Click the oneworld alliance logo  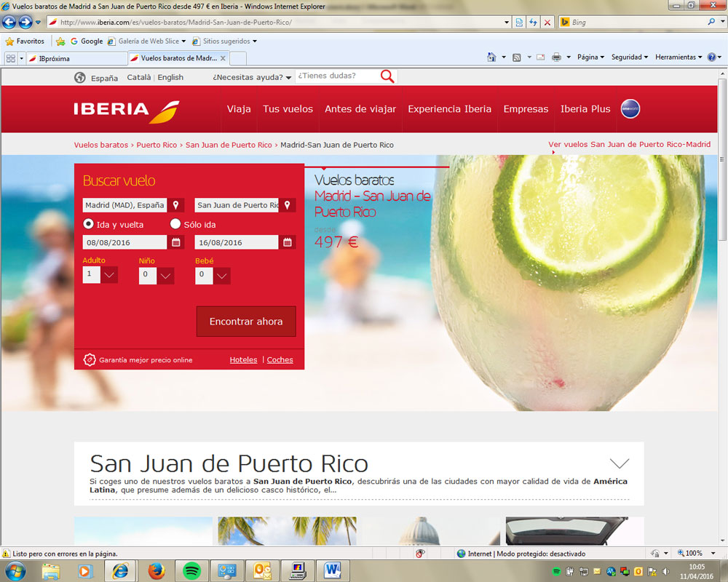(630, 109)
